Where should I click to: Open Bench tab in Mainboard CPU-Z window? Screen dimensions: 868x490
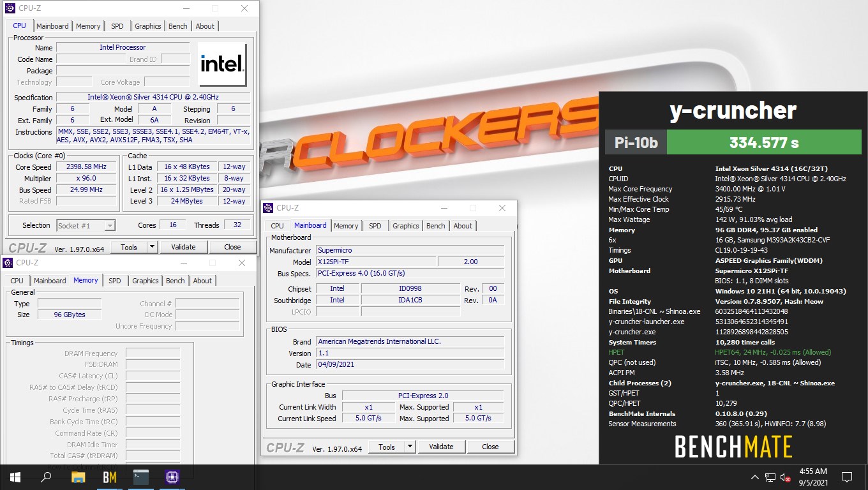click(436, 226)
